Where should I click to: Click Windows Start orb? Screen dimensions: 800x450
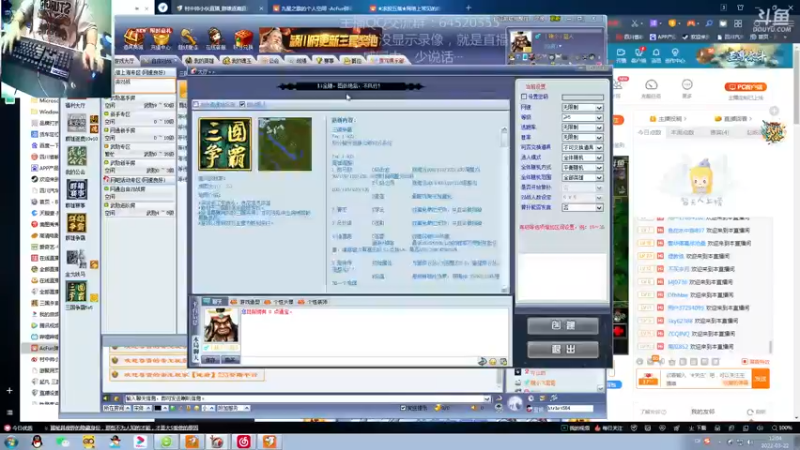[x=11, y=441]
